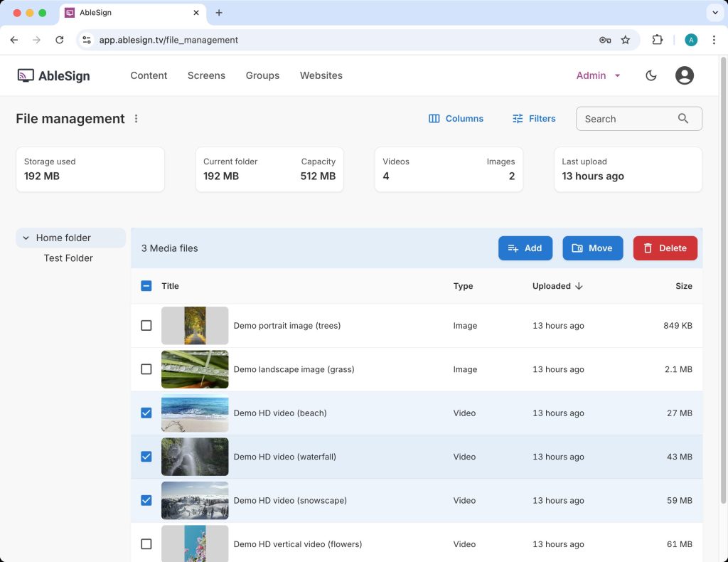
Task: Toggle the select-all checkbox in Title header
Action: [146, 286]
